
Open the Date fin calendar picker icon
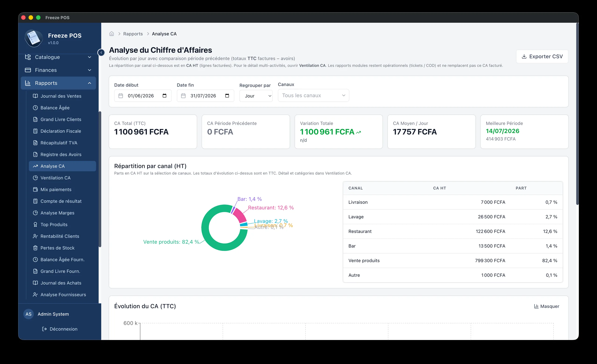click(227, 95)
